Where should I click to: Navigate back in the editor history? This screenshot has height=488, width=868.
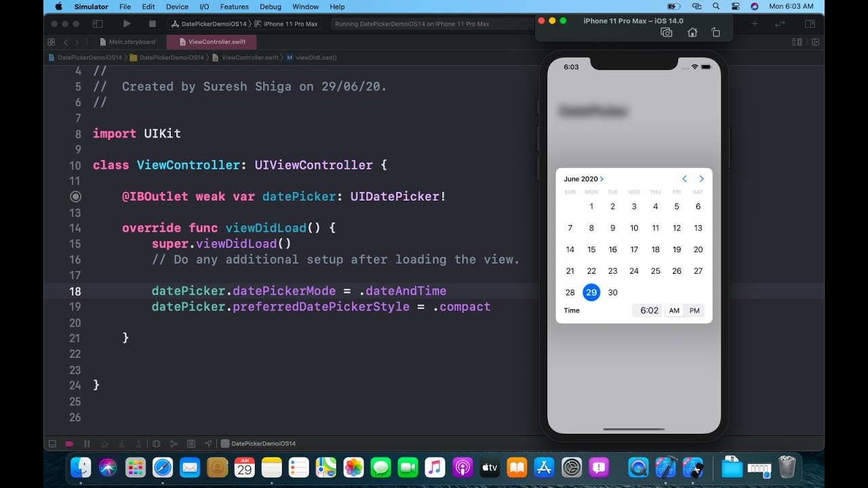66,42
